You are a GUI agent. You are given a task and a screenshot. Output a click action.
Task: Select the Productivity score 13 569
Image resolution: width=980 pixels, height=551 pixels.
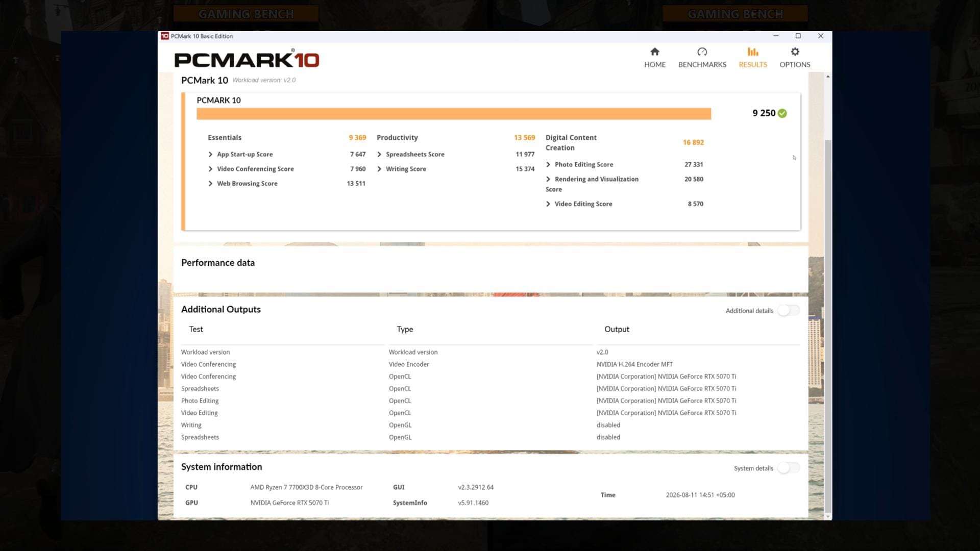524,138
